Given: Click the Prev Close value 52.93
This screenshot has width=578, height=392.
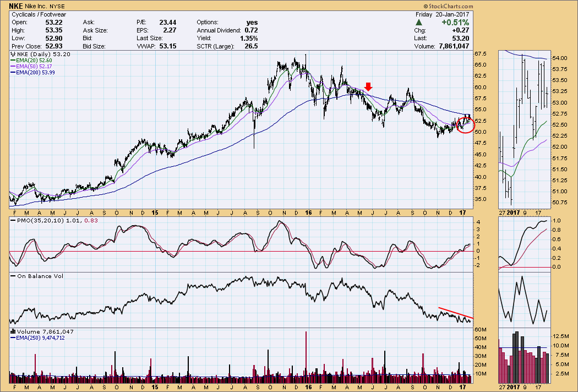Looking at the screenshot, I should pos(54,46).
